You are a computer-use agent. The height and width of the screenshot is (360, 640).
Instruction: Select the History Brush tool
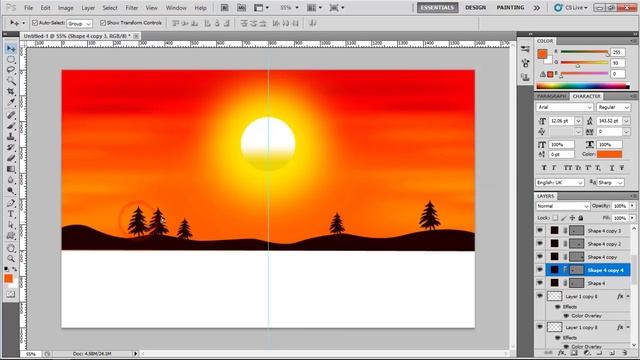tap(11, 147)
